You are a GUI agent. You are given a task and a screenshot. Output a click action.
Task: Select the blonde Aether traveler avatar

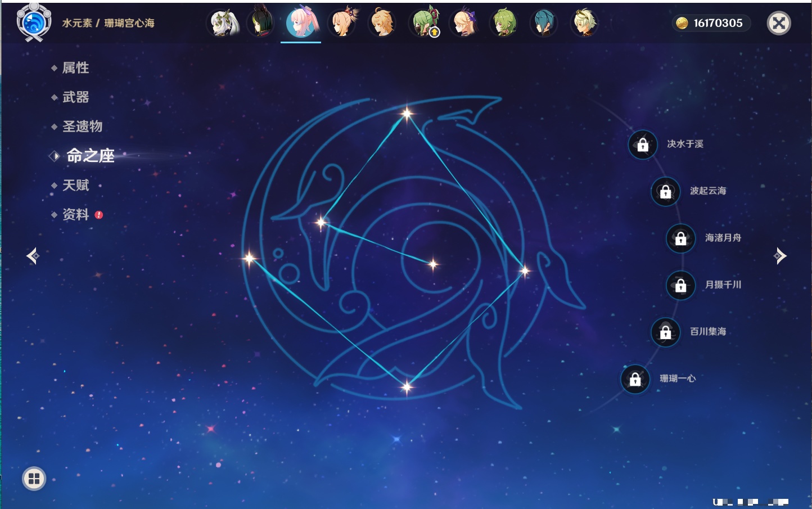(x=382, y=22)
